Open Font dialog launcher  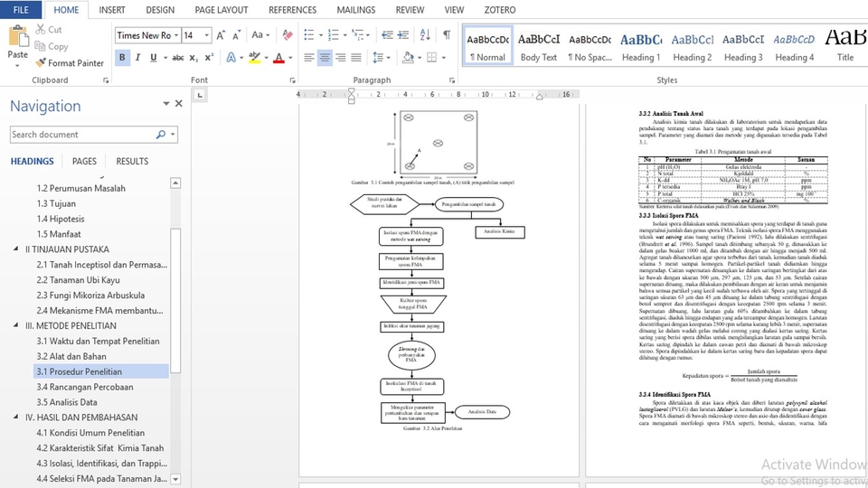(x=292, y=80)
